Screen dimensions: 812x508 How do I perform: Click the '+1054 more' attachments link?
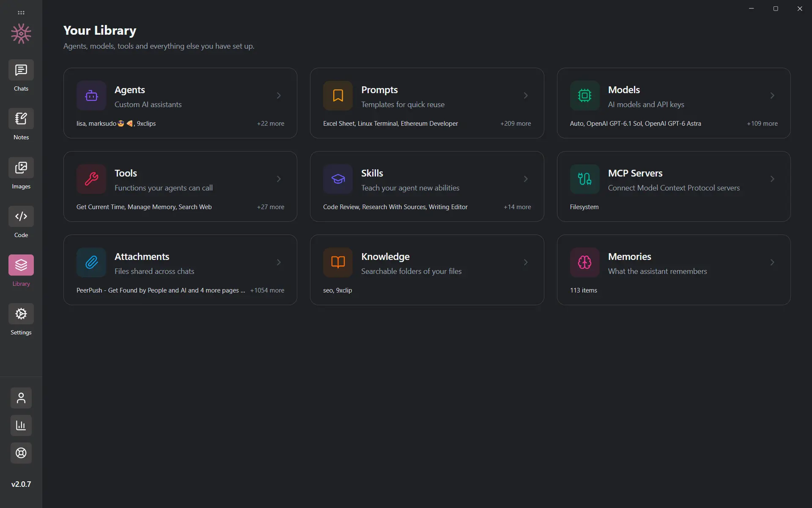click(x=267, y=290)
